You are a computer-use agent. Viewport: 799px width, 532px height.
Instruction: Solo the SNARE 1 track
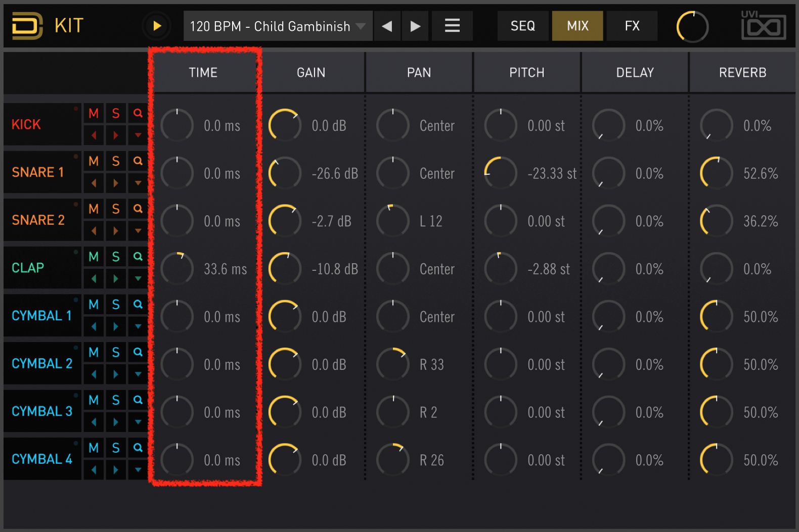point(116,161)
